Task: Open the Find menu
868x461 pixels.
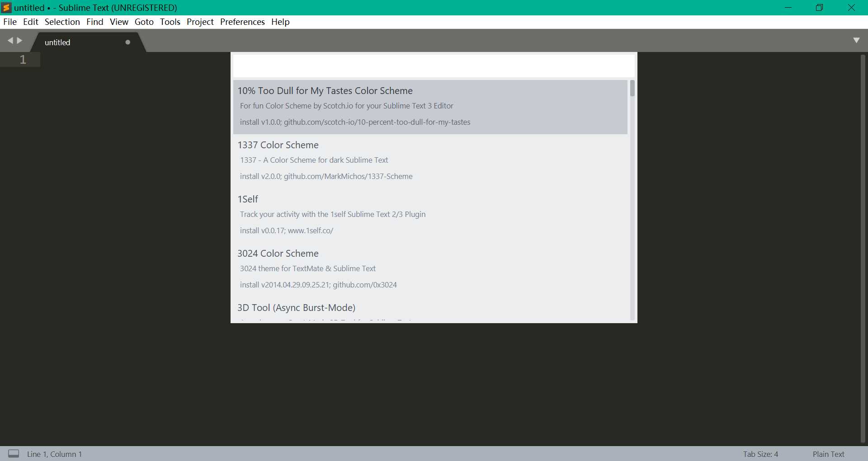Action: (95, 22)
